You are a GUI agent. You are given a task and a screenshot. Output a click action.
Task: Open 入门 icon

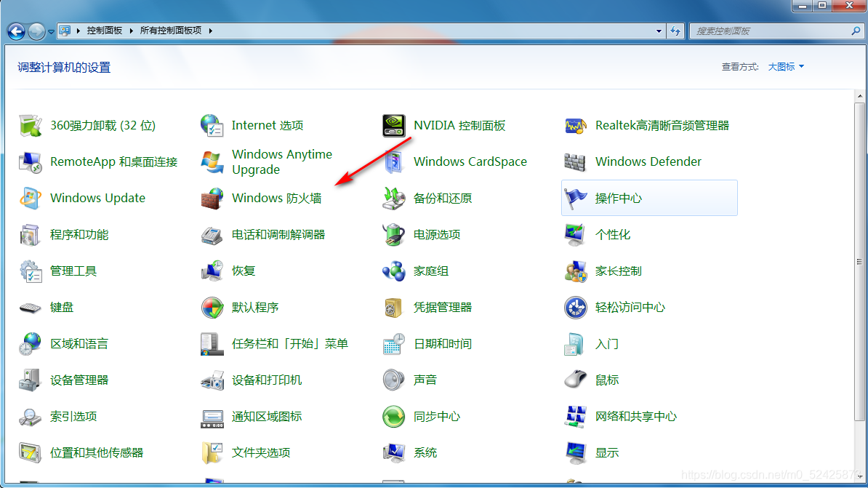click(575, 343)
